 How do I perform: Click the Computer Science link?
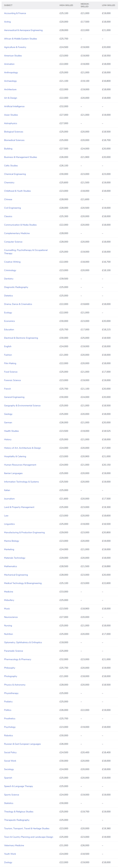pos(13,242)
